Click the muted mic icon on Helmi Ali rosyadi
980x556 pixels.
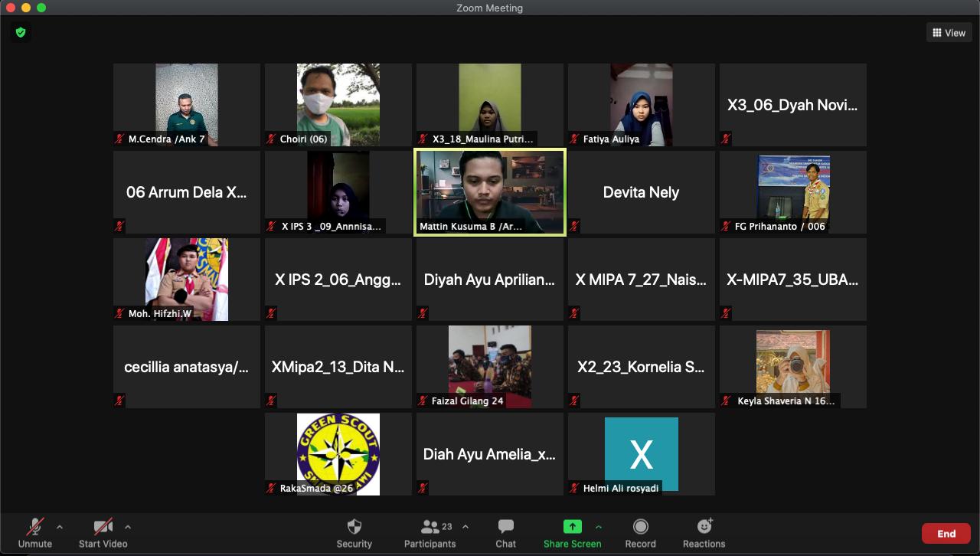pos(574,488)
